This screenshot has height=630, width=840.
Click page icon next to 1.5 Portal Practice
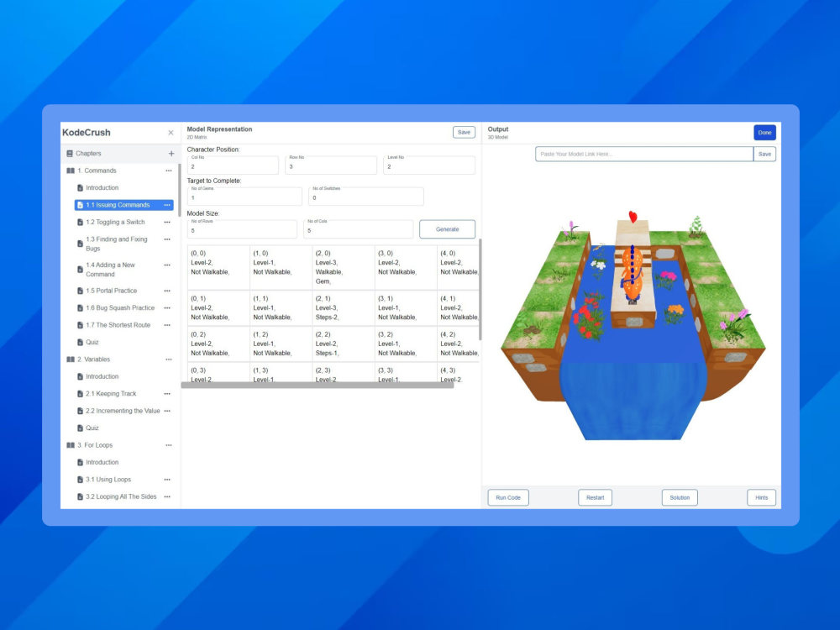click(x=80, y=291)
